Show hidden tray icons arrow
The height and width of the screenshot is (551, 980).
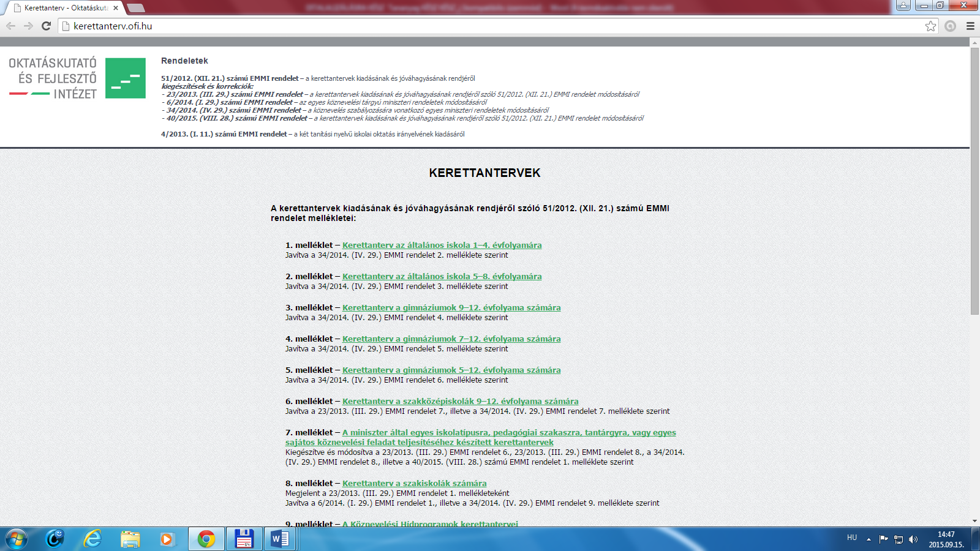869,539
